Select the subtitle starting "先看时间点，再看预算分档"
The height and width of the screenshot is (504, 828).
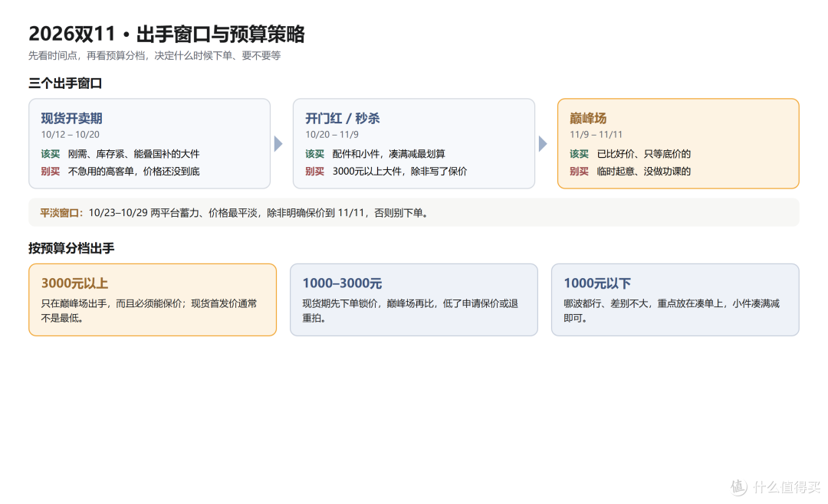coord(154,55)
